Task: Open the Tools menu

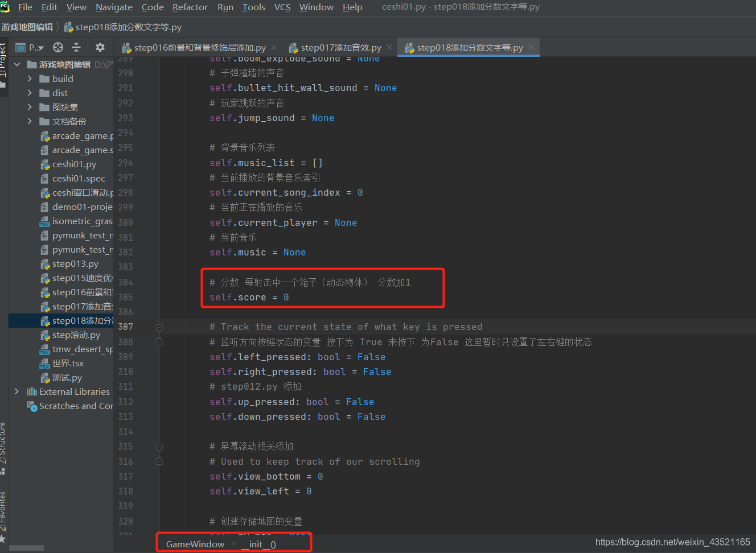Action: (x=253, y=7)
